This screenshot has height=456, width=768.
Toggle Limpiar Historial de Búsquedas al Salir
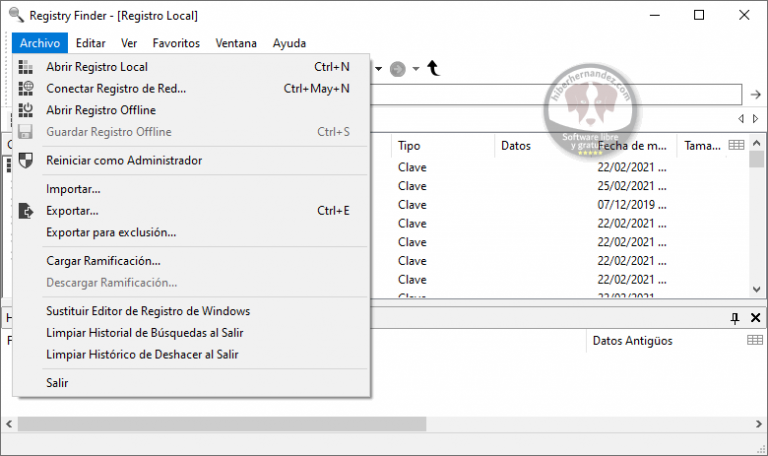point(145,333)
